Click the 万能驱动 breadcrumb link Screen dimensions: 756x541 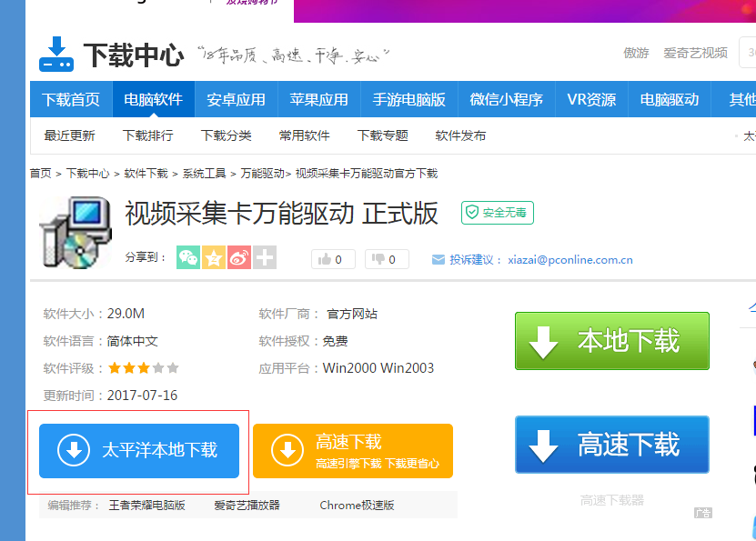tap(256, 173)
